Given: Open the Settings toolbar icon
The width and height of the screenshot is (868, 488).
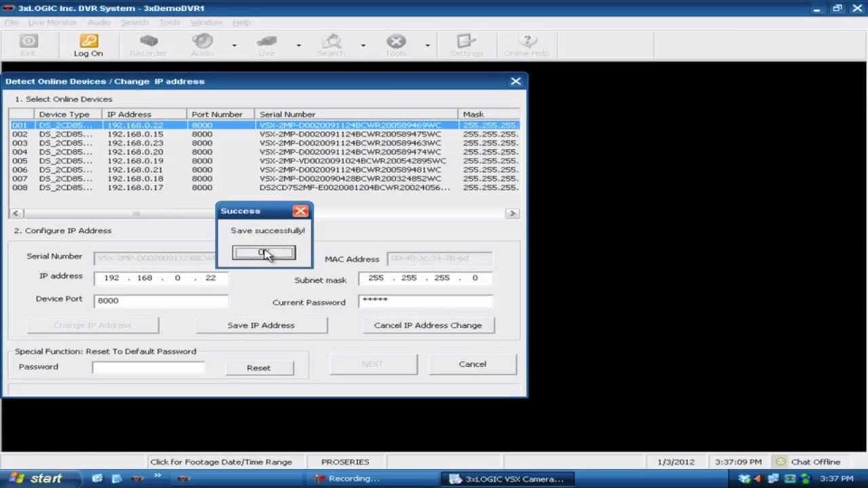Looking at the screenshot, I should tap(467, 45).
